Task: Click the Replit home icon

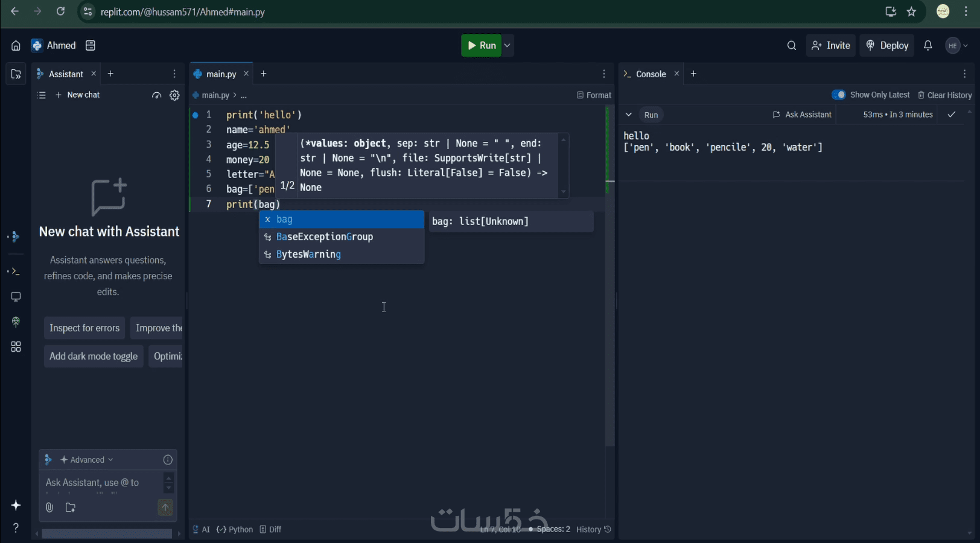Action: 16,46
